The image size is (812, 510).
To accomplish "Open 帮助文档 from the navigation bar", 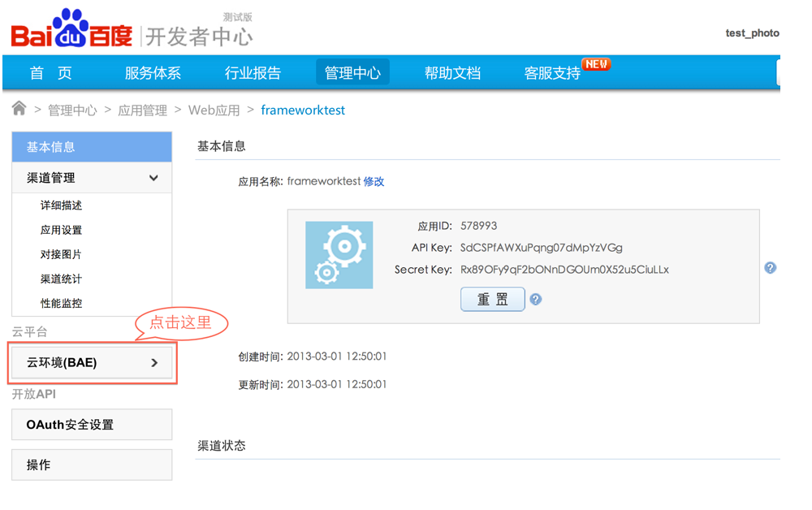I will point(452,73).
